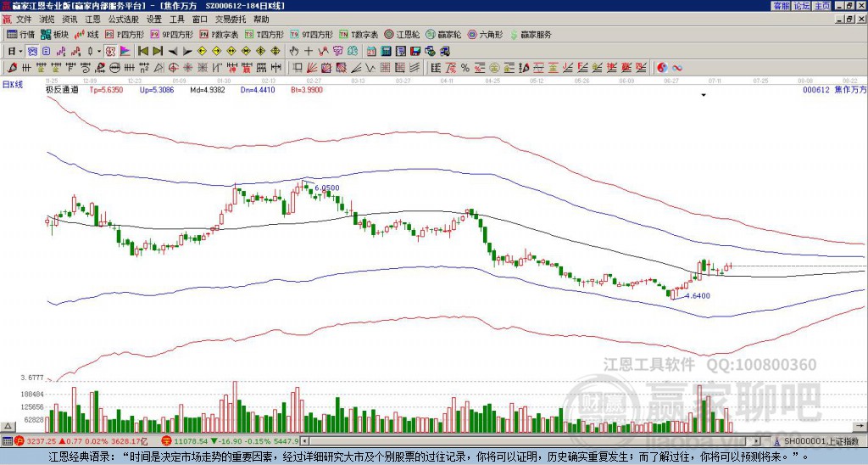Jump to first bar icon
Image resolution: width=868 pixels, height=465 pixels.
point(143,52)
